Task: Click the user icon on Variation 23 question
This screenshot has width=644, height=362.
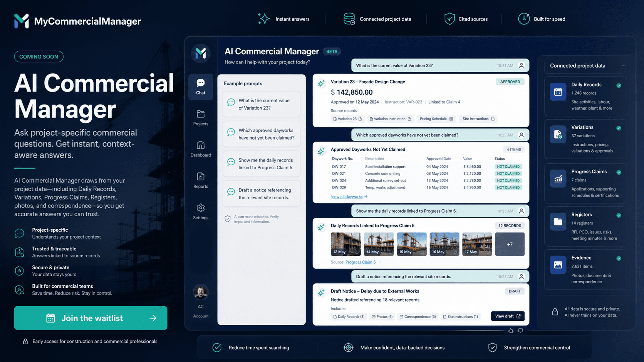Action: point(522,65)
